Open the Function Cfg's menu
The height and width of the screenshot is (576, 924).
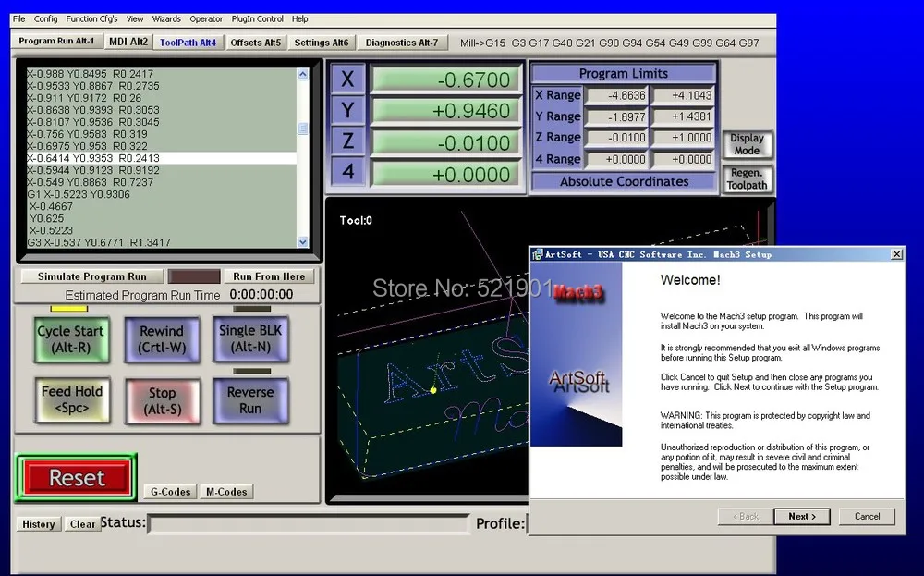point(91,18)
